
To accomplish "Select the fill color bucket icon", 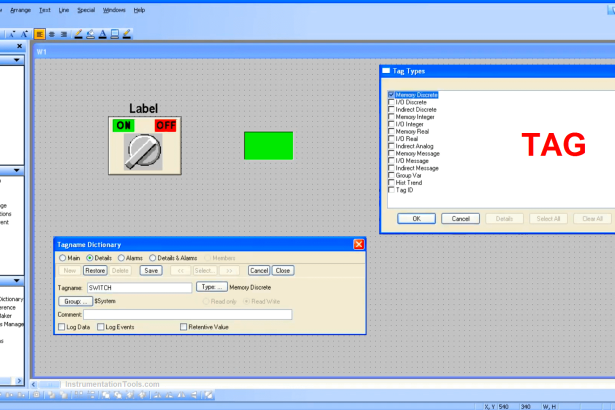I will pos(91,33).
